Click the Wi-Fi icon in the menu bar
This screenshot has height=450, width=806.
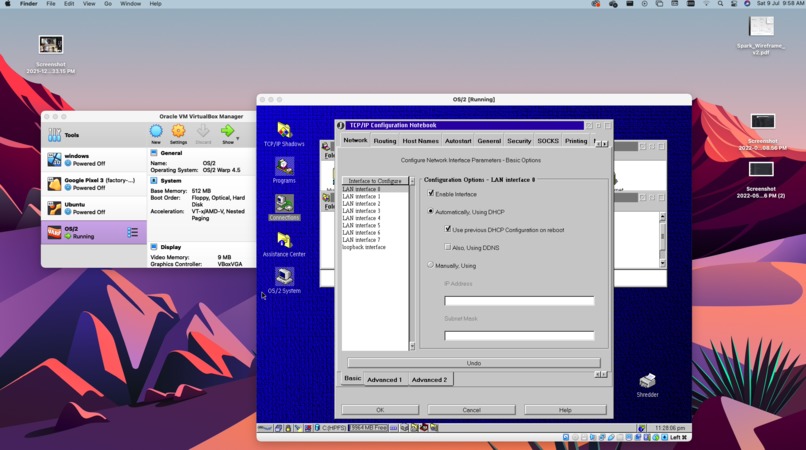pyautogui.click(x=706, y=4)
